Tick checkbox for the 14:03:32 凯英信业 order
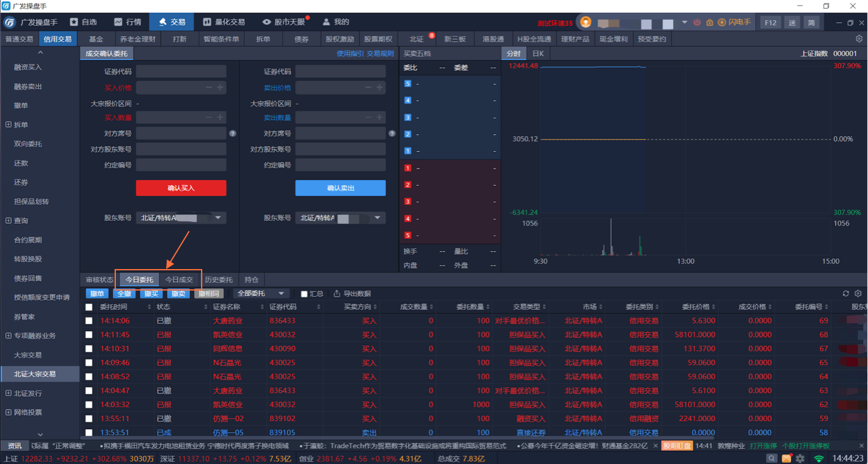This screenshot has height=464, width=868. [89, 405]
